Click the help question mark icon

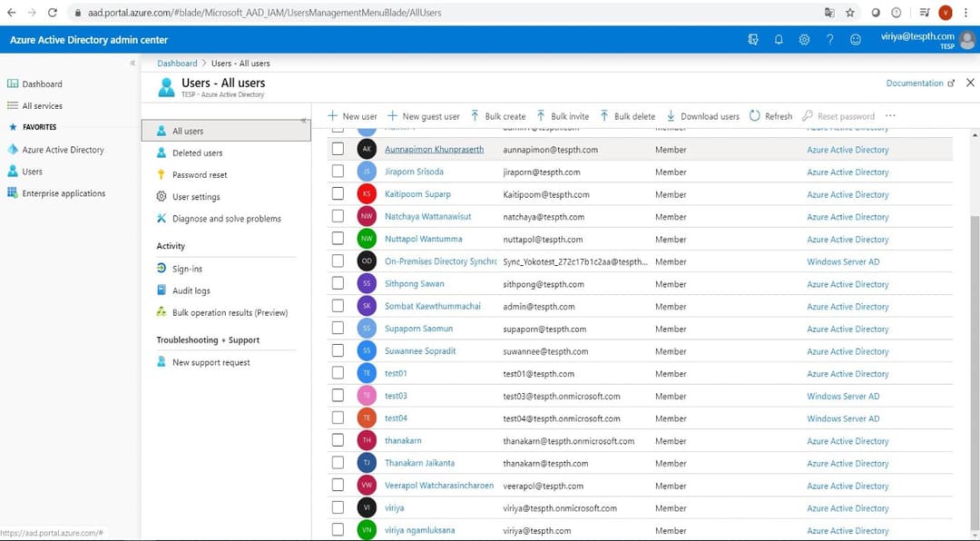coord(830,39)
